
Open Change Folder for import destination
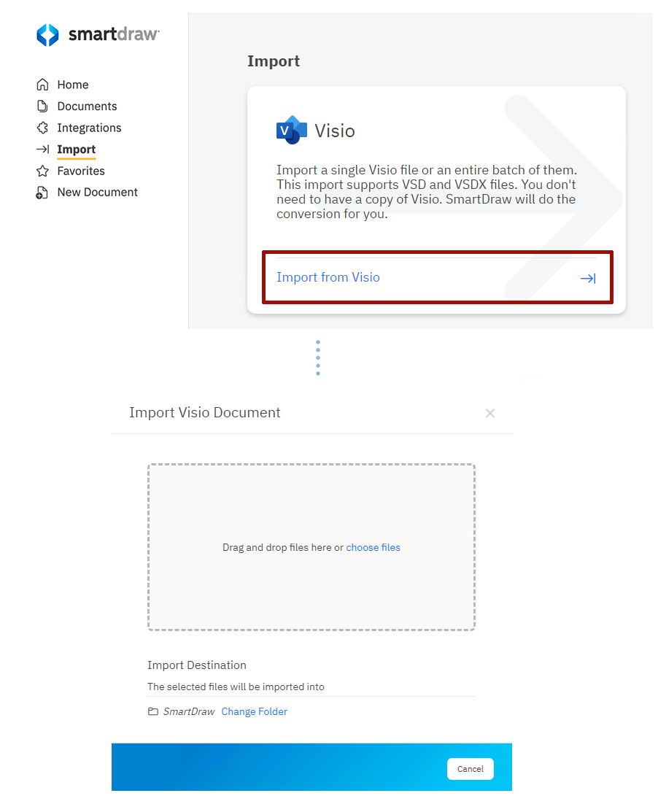pos(254,711)
